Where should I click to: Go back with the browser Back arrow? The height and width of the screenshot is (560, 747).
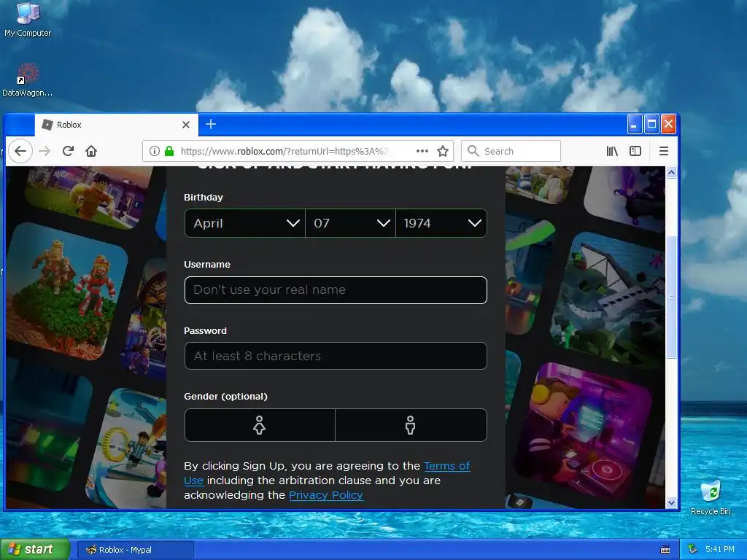[20, 151]
